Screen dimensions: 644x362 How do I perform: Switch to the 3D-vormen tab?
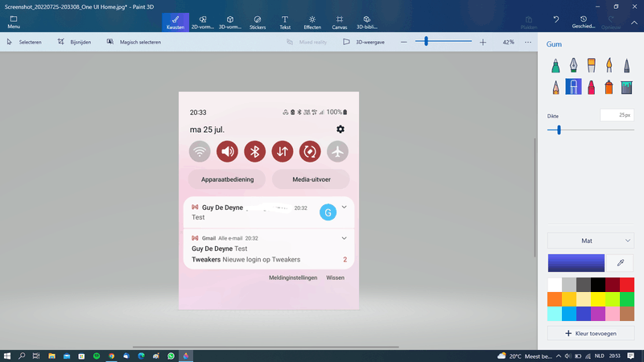click(x=230, y=23)
